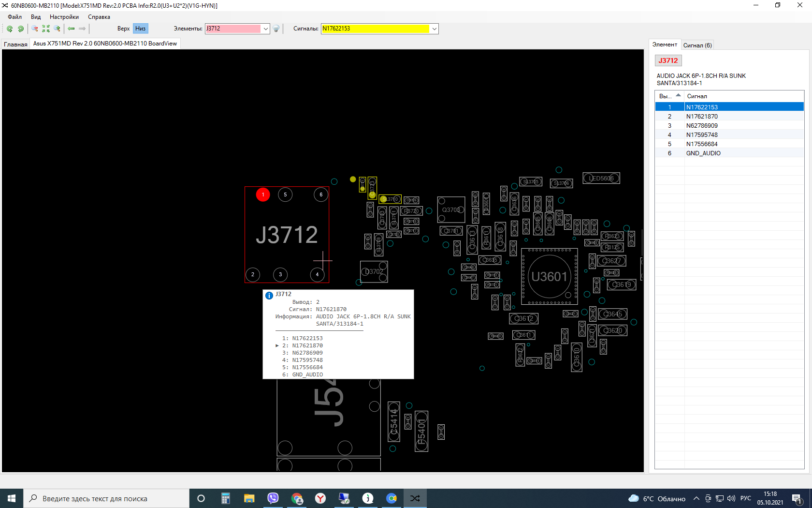Switch input language from РУС

[746, 498]
